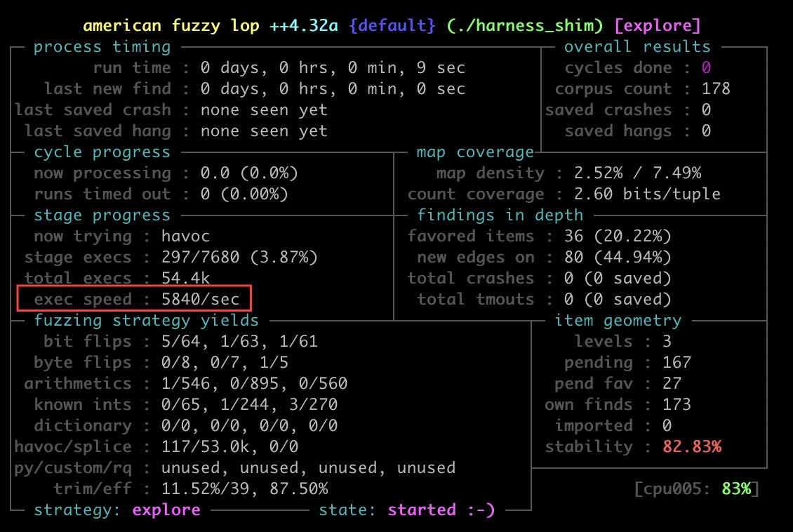Click '(./harness_shim)' in the title
Screen dimensions: 793x532
pos(525,25)
